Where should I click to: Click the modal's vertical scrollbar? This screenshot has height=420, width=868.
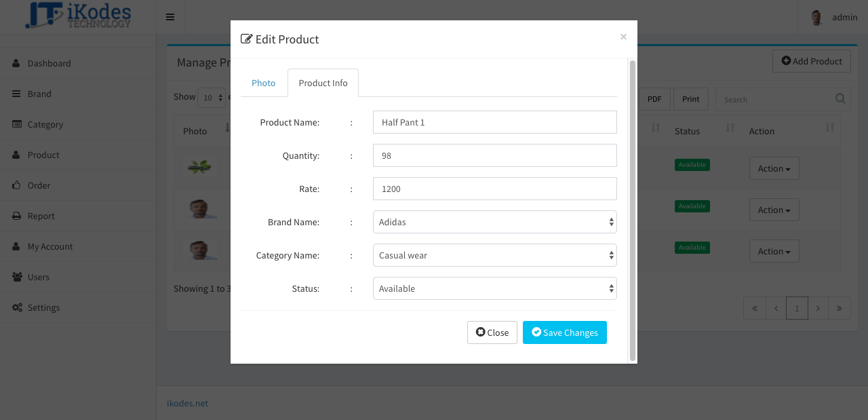pos(633,210)
